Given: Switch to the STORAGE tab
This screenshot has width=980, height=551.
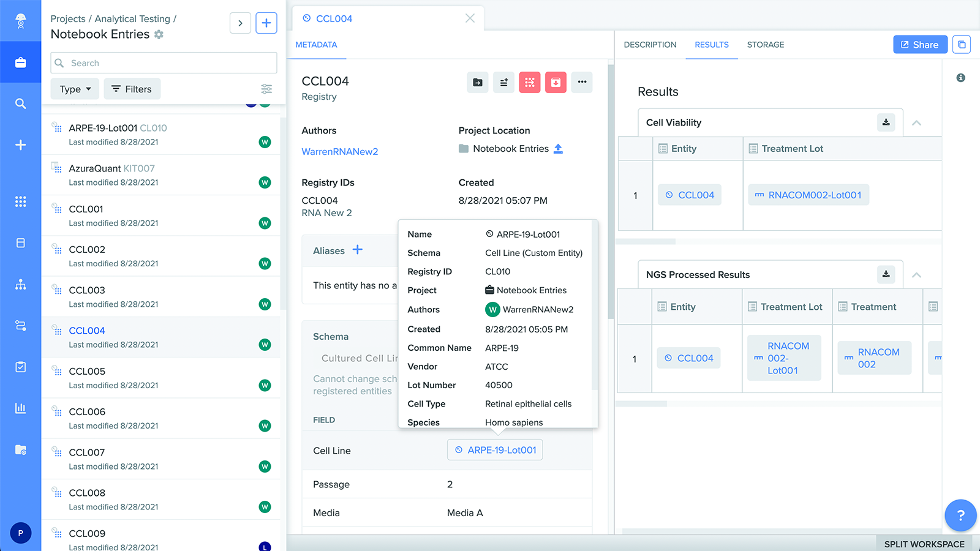Looking at the screenshot, I should click(766, 45).
